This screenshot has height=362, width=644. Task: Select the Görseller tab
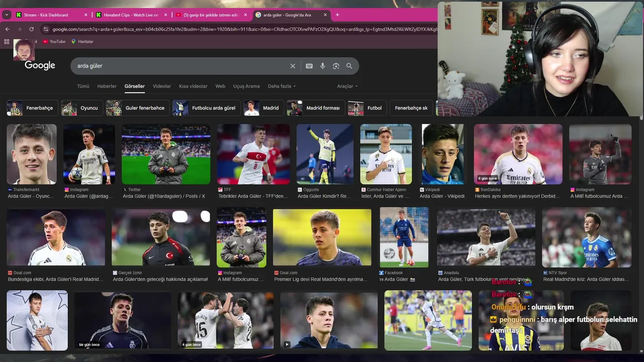pyautogui.click(x=134, y=86)
